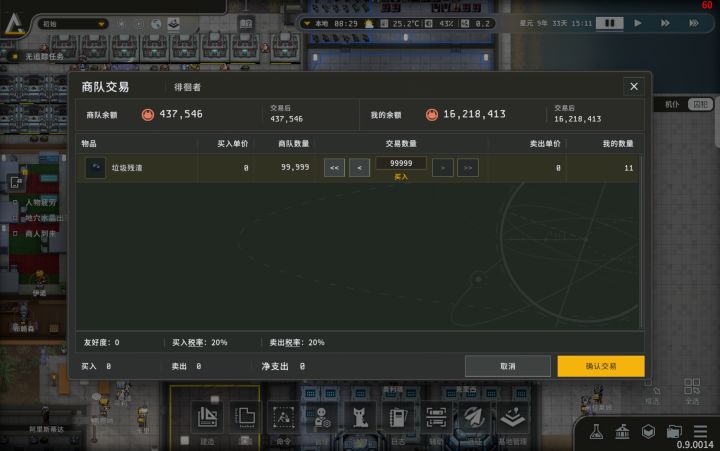Open the hamburger main menu icon
Screen dimensions: 720x451
coord(700,432)
